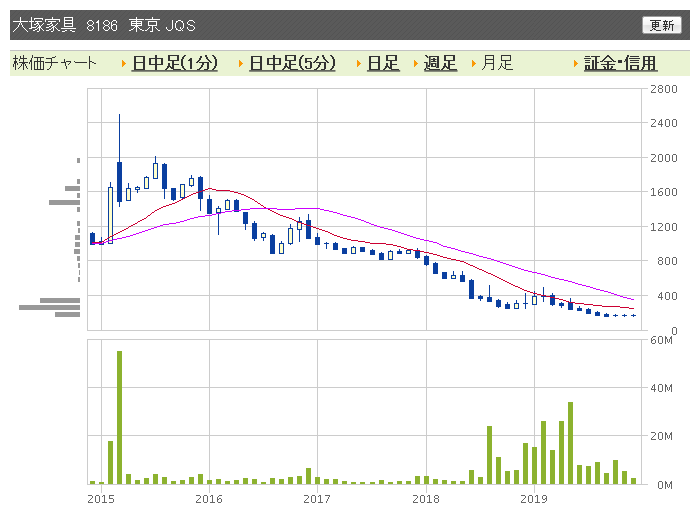This screenshot has height=524, width=699.
Task: Open the 証金・信用 margin info link
Action: click(x=620, y=63)
